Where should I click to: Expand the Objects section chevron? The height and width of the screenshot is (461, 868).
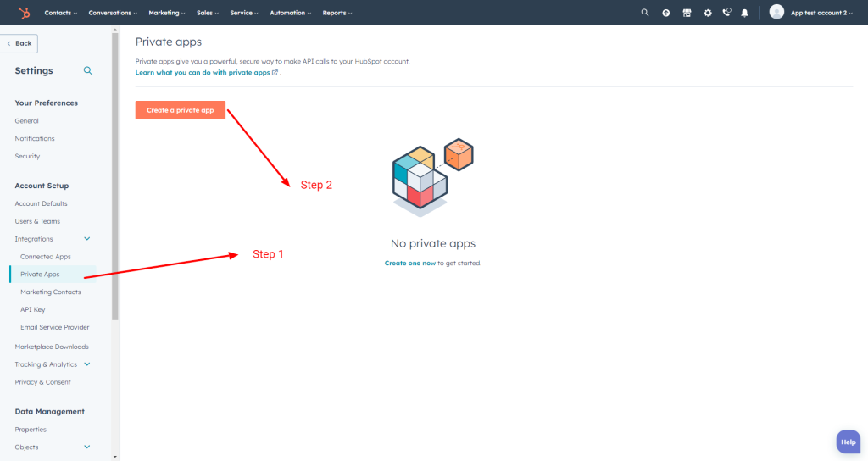pyautogui.click(x=87, y=447)
